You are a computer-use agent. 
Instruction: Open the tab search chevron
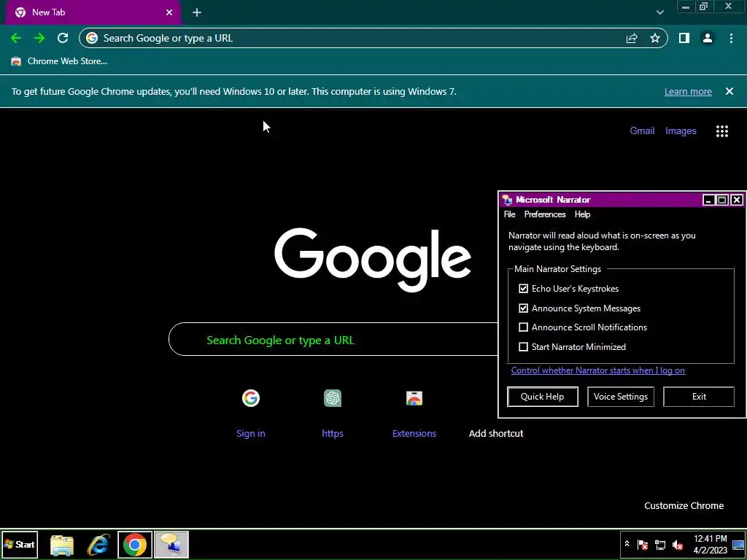click(x=659, y=12)
